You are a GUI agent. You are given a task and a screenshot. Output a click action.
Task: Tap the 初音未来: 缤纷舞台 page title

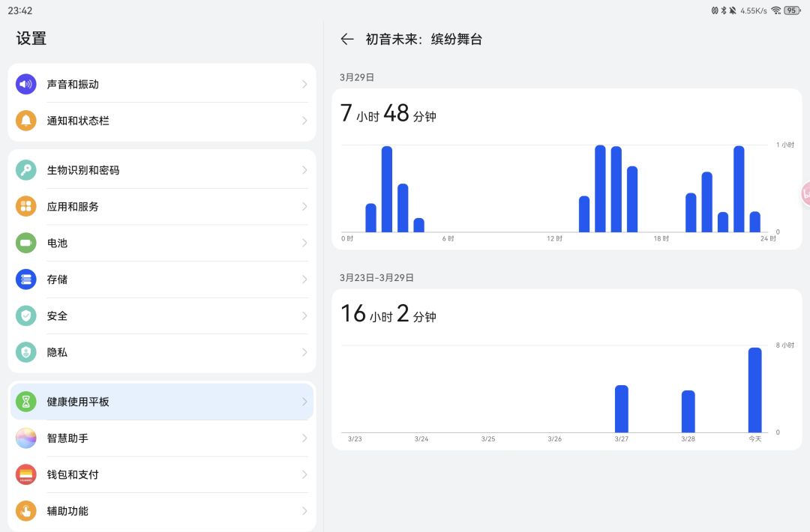424,39
